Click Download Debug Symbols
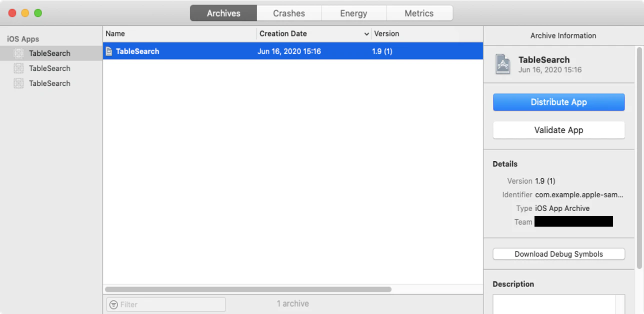 coord(558,254)
